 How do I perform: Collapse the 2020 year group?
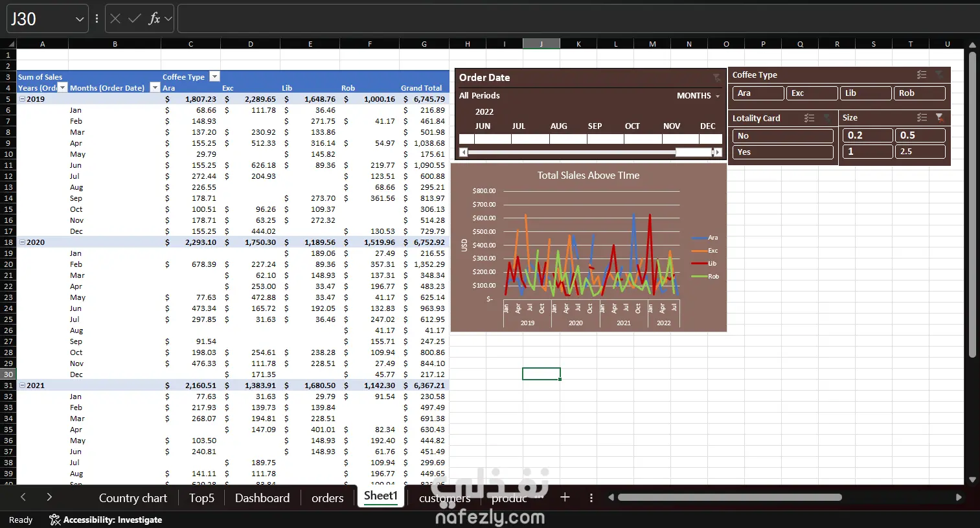[x=23, y=242]
